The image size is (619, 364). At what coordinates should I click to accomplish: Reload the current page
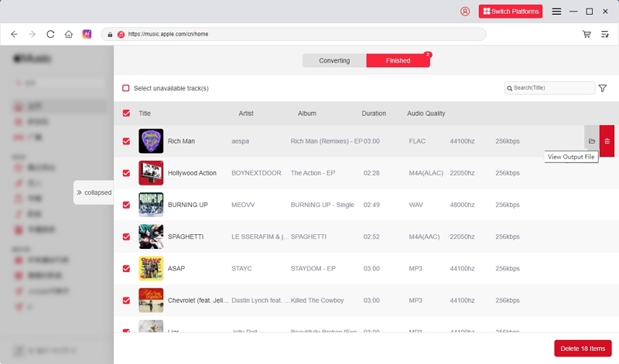50,34
